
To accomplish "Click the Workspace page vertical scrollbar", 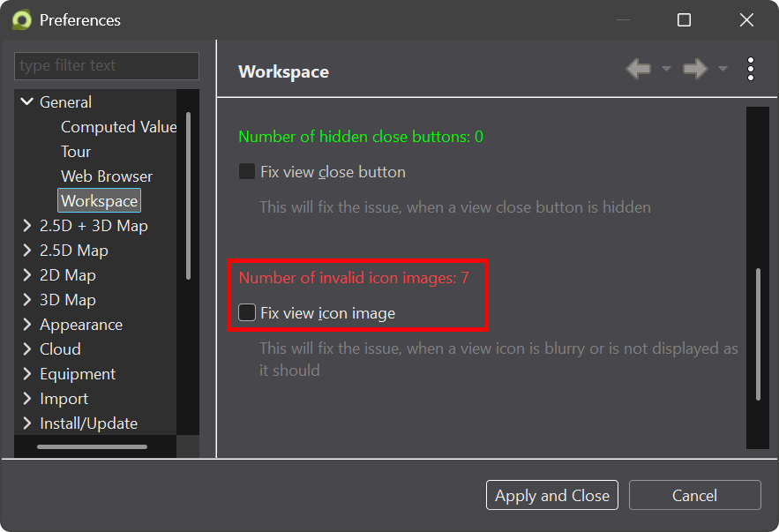I will [x=758, y=333].
